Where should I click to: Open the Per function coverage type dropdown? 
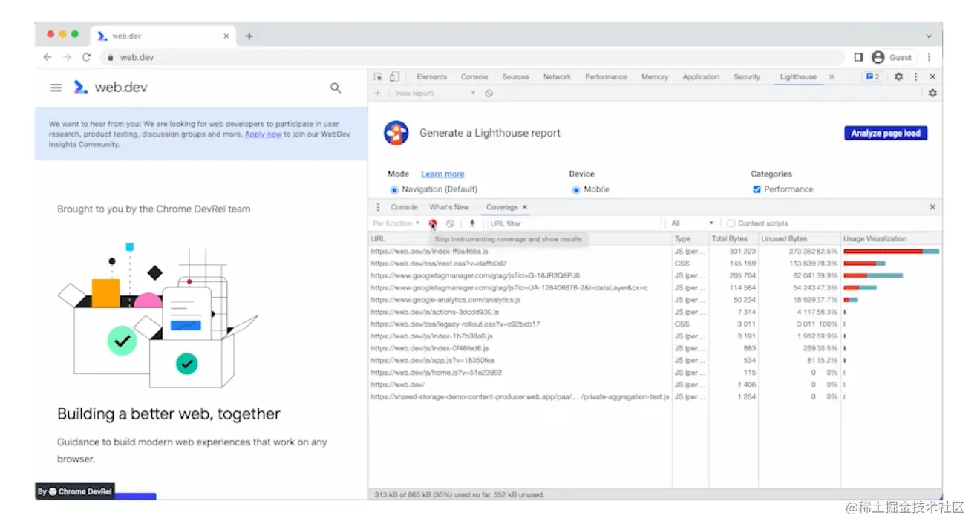[x=396, y=223]
